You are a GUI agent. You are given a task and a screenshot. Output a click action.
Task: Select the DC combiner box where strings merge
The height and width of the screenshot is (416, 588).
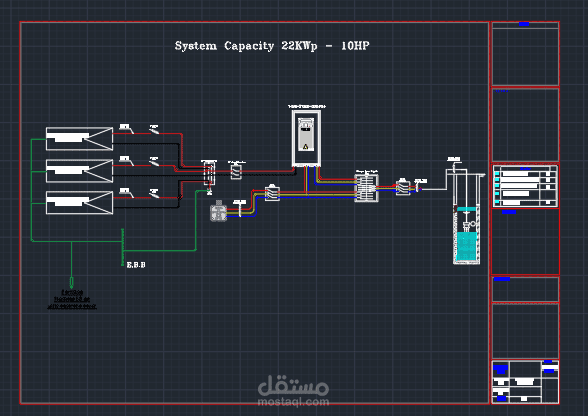(x=209, y=173)
